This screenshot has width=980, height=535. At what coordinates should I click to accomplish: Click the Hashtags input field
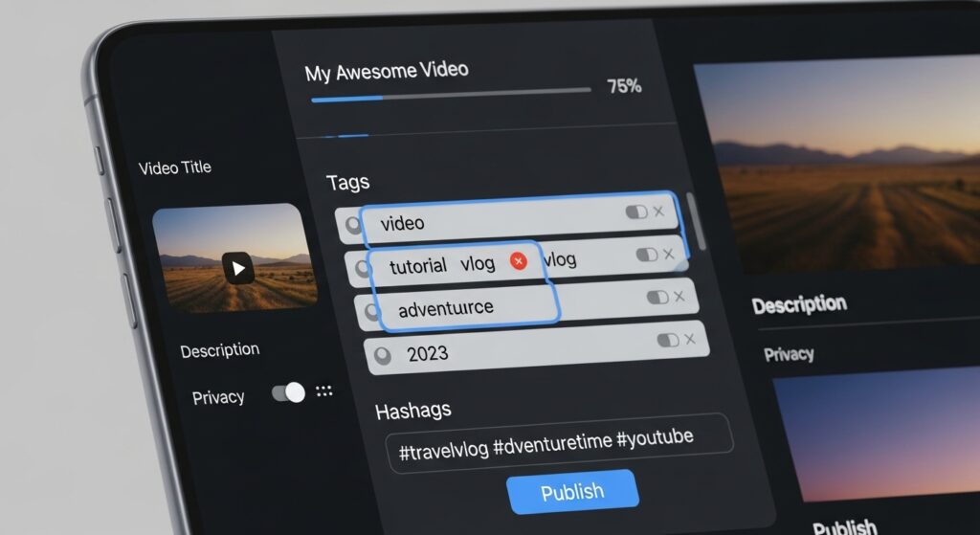[x=559, y=440]
